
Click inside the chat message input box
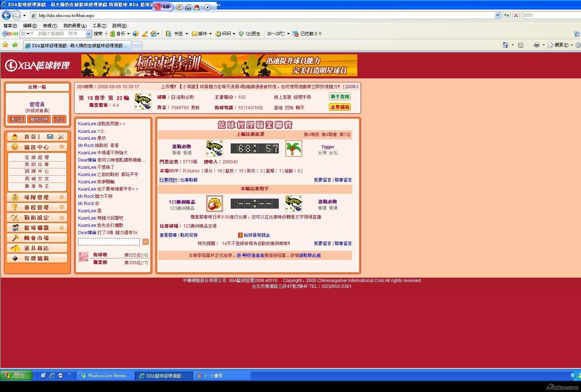click(109, 242)
